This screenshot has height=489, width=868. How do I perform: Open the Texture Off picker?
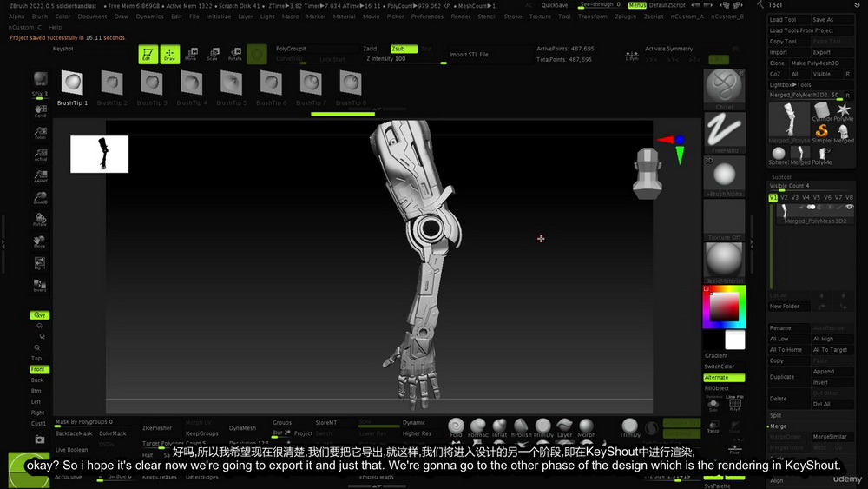(724, 220)
